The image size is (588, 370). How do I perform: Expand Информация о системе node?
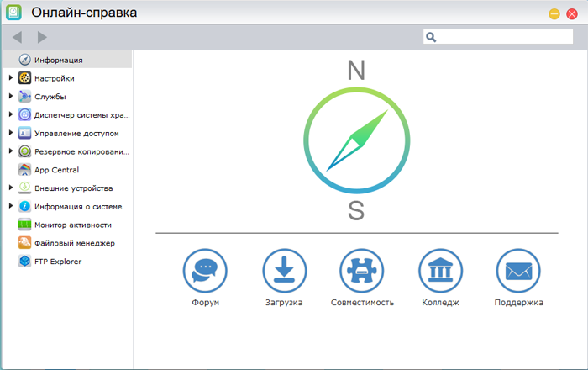point(11,206)
